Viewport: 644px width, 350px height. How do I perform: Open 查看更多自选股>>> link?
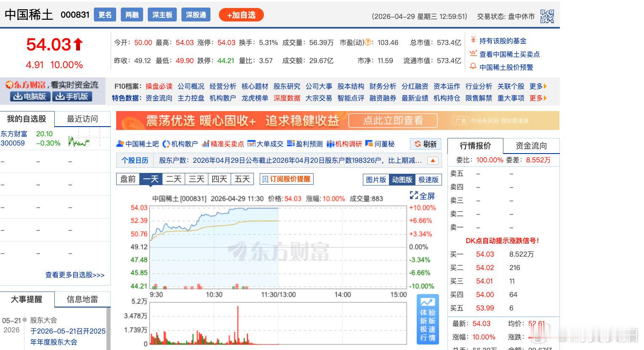click(75, 275)
